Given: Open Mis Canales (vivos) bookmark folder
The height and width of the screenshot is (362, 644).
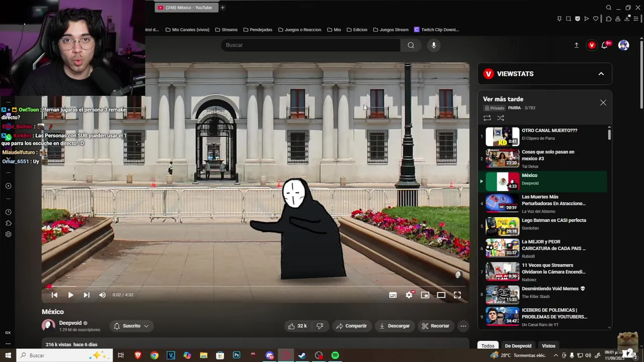Looking at the screenshot, I should (187, 30).
